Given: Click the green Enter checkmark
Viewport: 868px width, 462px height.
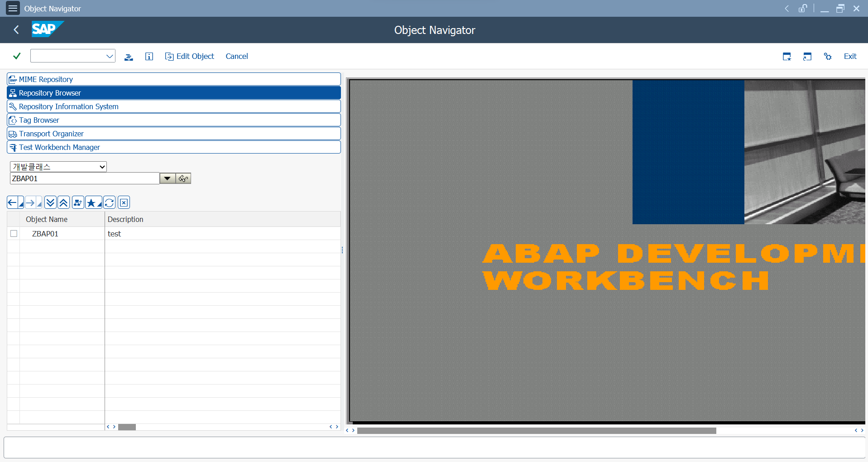Looking at the screenshot, I should click(x=17, y=56).
